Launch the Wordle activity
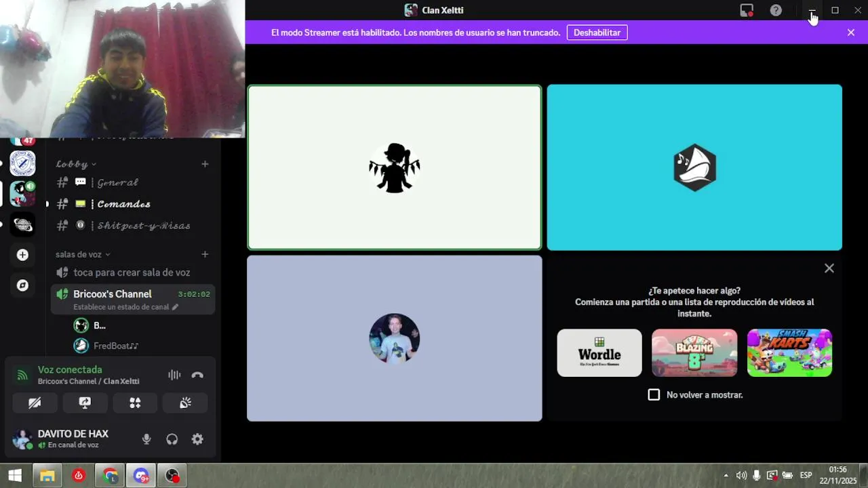868x488 pixels. (x=599, y=353)
